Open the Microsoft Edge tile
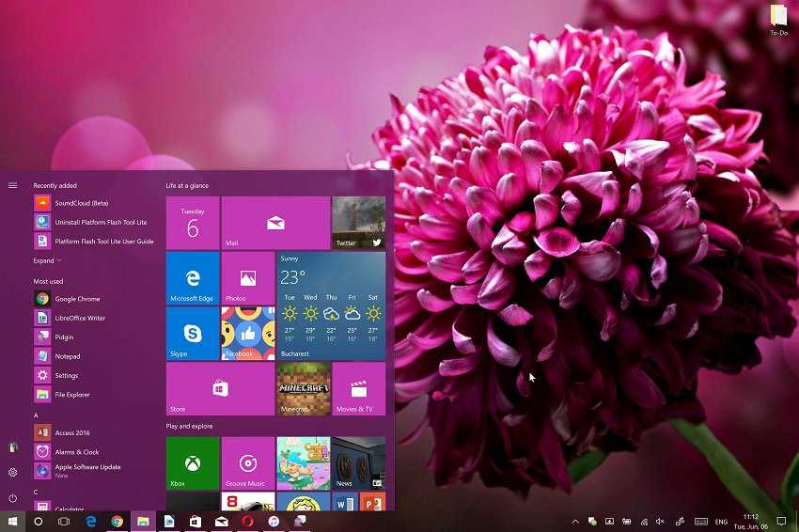Screen dimensions: 799x532 coord(193,278)
